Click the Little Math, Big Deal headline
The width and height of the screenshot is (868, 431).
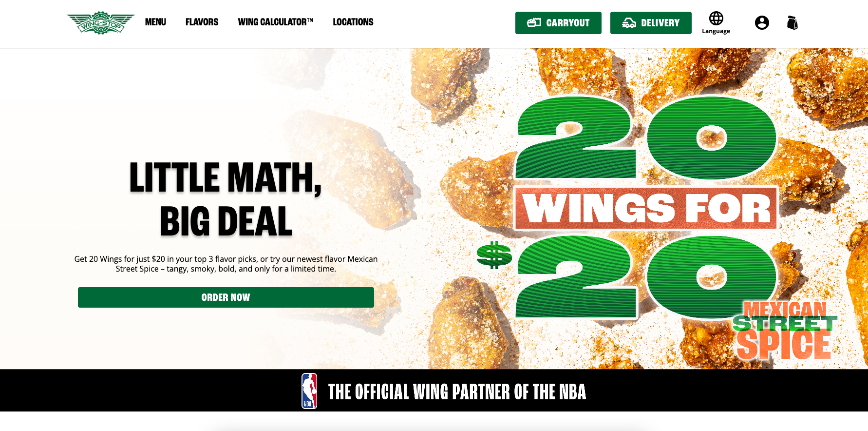[226, 199]
